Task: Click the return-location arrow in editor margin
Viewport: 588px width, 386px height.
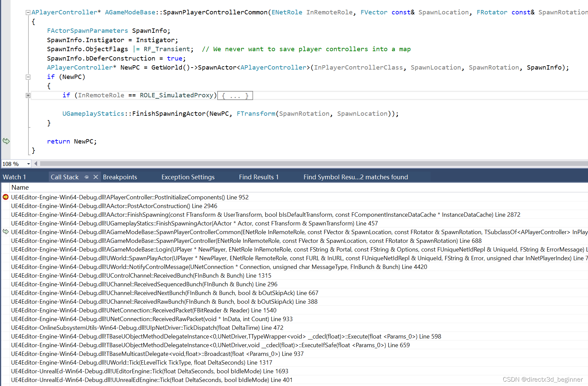Action: [6, 141]
